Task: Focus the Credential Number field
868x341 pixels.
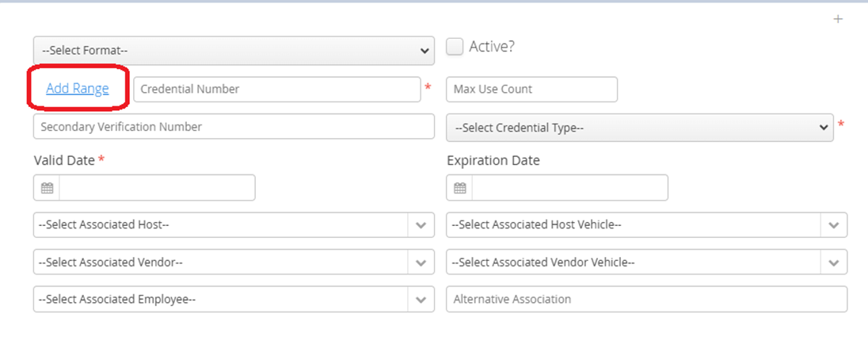Action: (277, 90)
